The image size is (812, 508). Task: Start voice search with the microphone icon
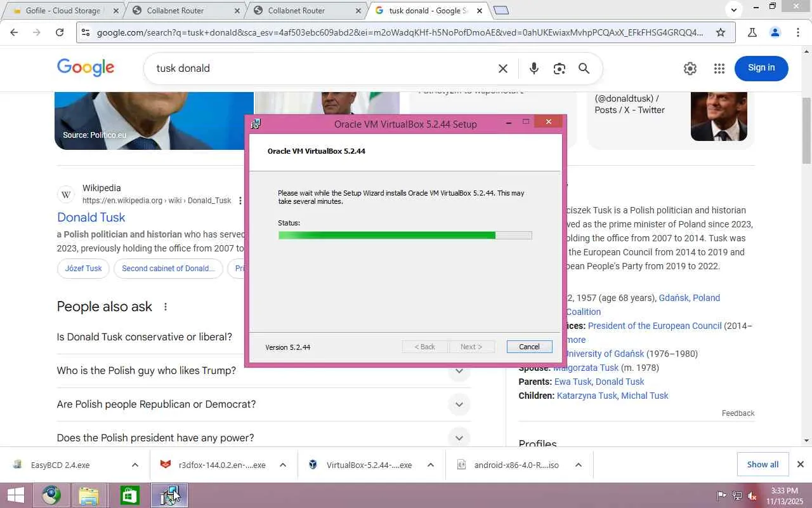pyautogui.click(x=534, y=69)
